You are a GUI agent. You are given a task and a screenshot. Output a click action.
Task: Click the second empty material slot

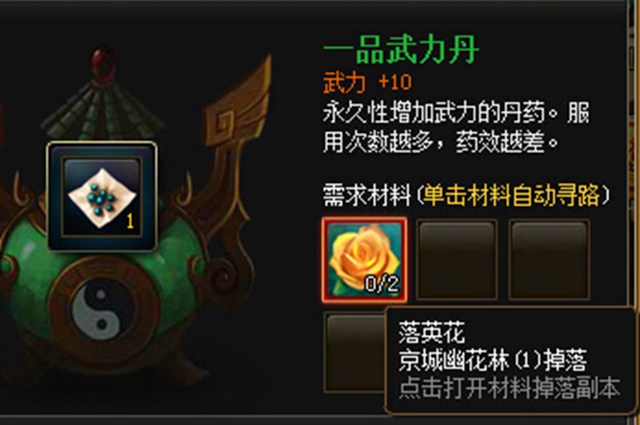tap(456, 260)
